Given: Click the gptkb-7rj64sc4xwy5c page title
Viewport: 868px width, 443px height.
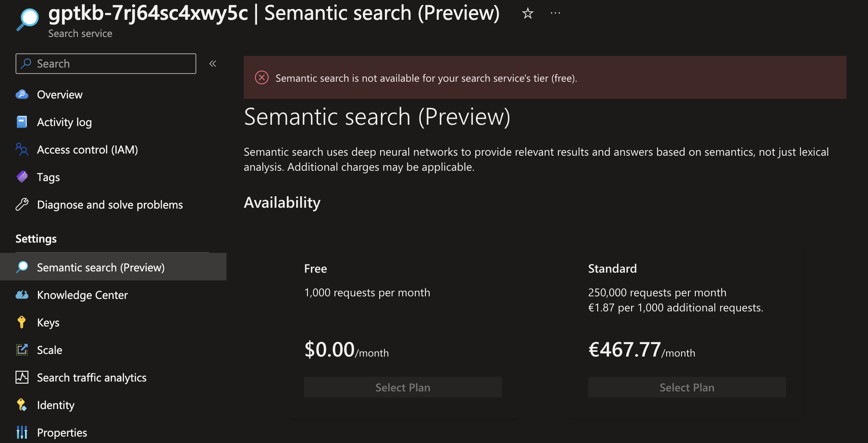Looking at the screenshot, I should (148, 13).
